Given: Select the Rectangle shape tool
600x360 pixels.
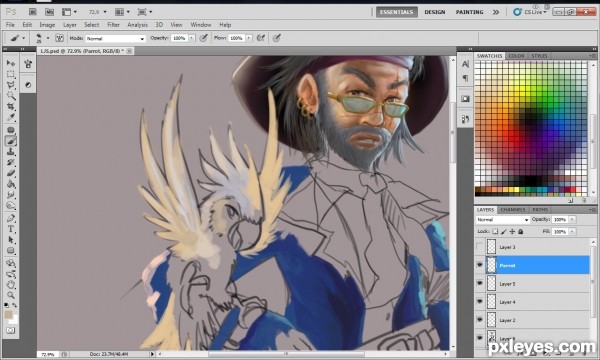Looking at the screenshot, I should pyautogui.click(x=11, y=251).
